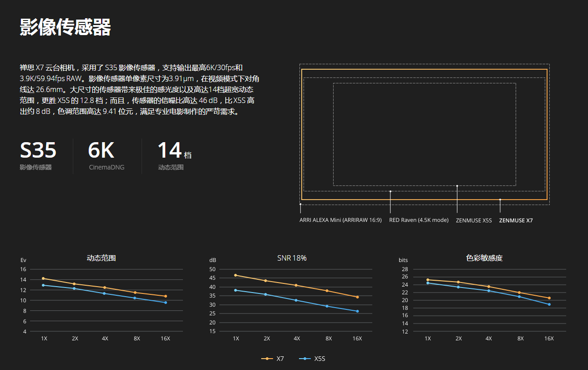The height and width of the screenshot is (370, 588).
Task: Click the bits axis unit label
Action: (x=403, y=260)
